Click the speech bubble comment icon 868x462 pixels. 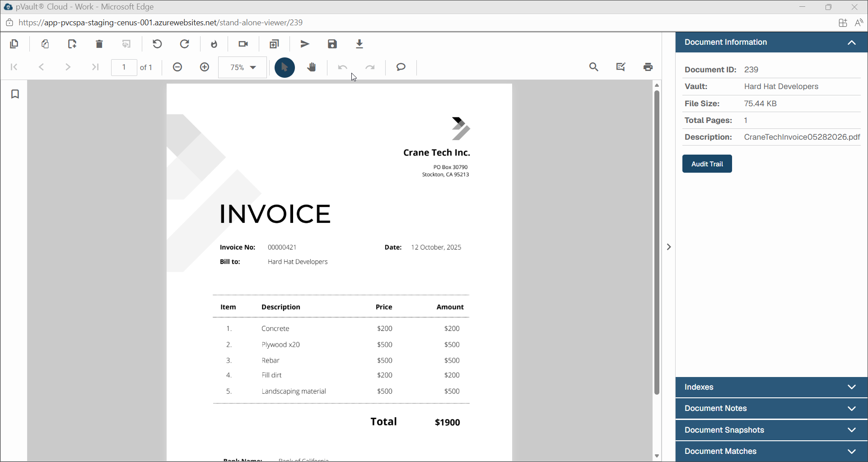coord(401,67)
